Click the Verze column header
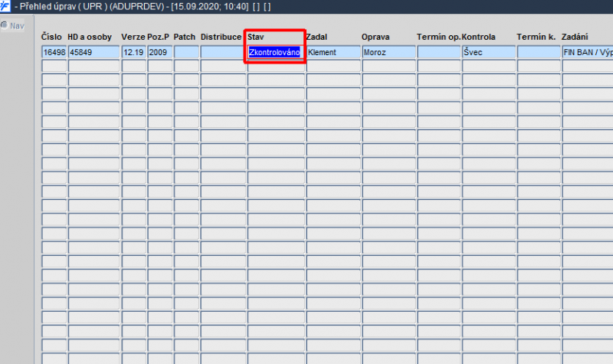This screenshot has height=364, width=613. pyautogui.click(x=133, y=37)
